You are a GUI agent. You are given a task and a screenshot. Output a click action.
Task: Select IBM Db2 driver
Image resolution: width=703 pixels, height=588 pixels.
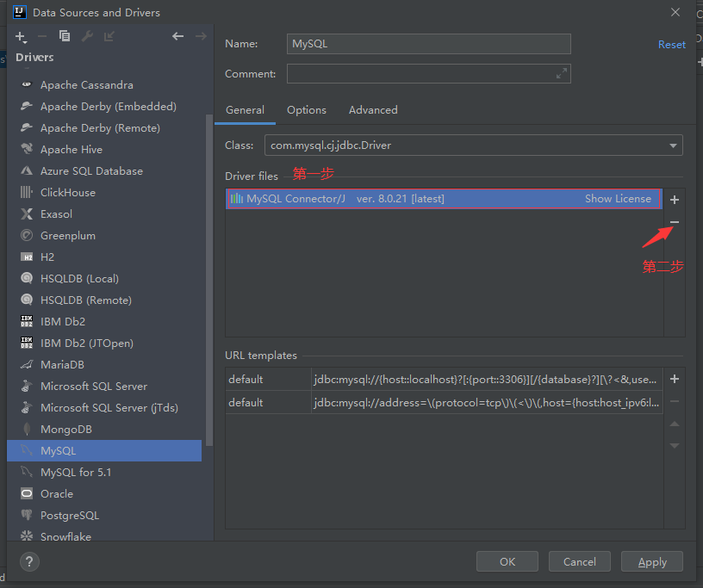click(104, 321)
